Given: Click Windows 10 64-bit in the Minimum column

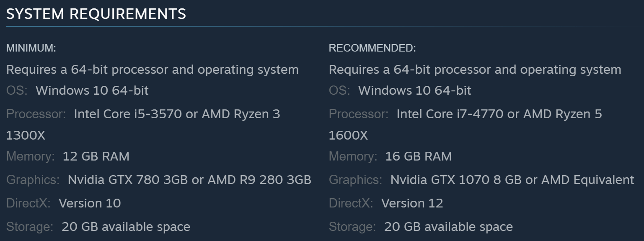Looking at the screenshot, I should click(92, 90).
